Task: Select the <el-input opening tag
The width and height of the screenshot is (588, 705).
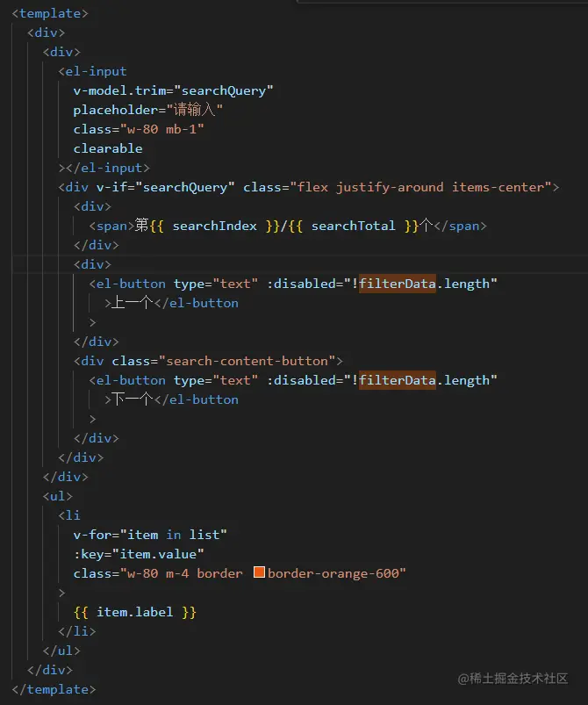Action: 93,71
